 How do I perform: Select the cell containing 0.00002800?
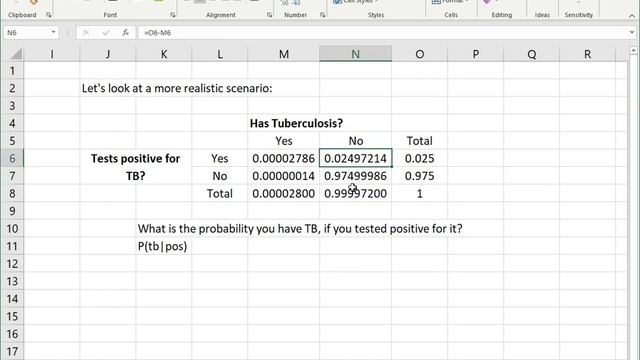pyautogui.click(x=284, y=193)
